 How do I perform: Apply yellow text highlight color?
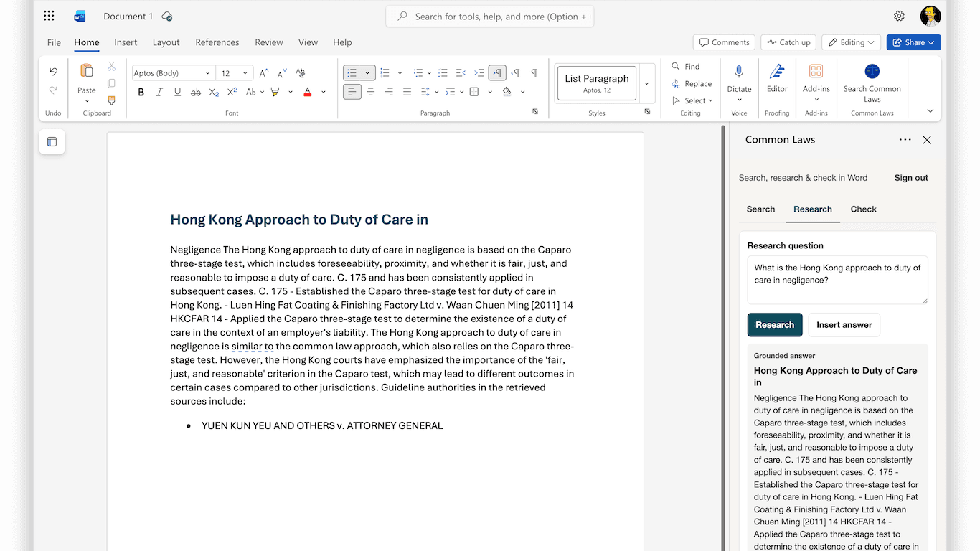[275, 92]
